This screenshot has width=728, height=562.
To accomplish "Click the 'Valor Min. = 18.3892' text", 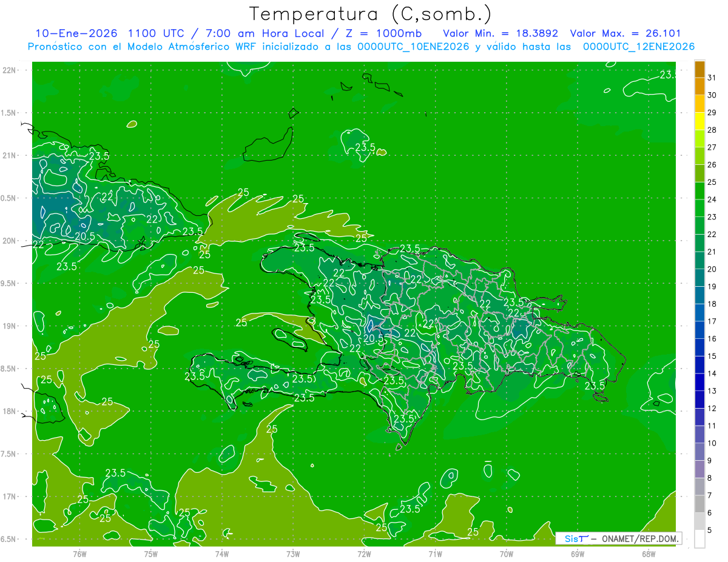I will point(500,33).
